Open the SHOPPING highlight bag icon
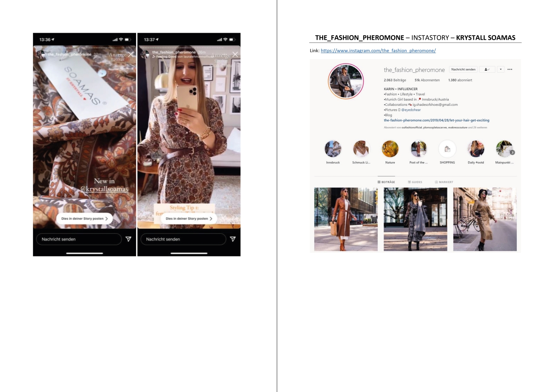 (447, 149)
